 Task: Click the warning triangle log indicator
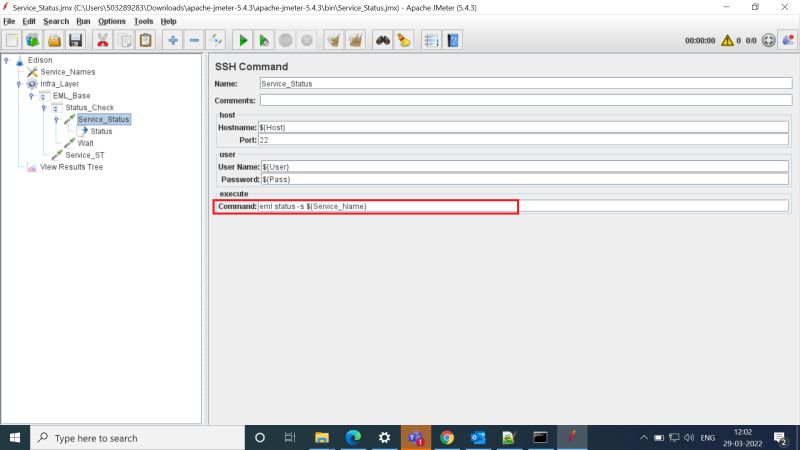click(727, 40)
